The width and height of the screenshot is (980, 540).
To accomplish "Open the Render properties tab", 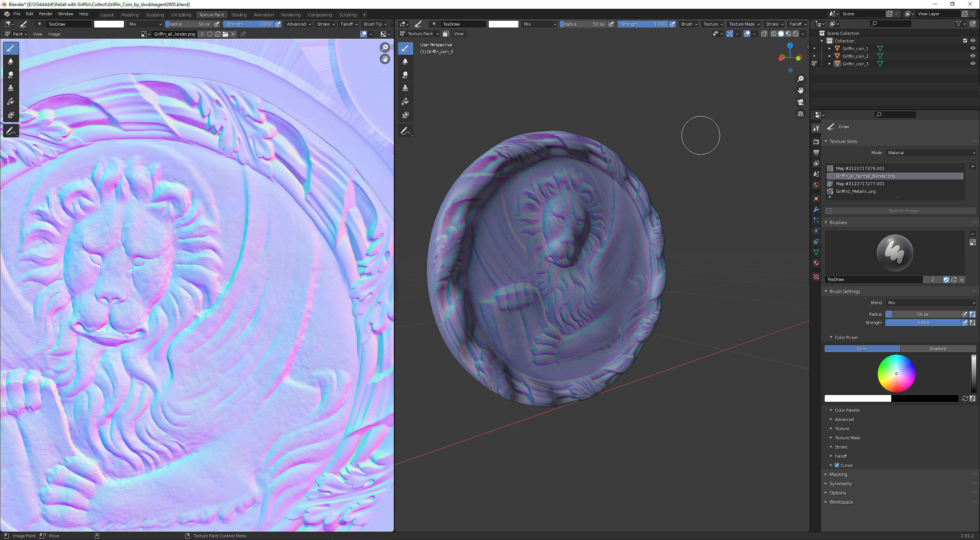I will click(x=816, y=142).
